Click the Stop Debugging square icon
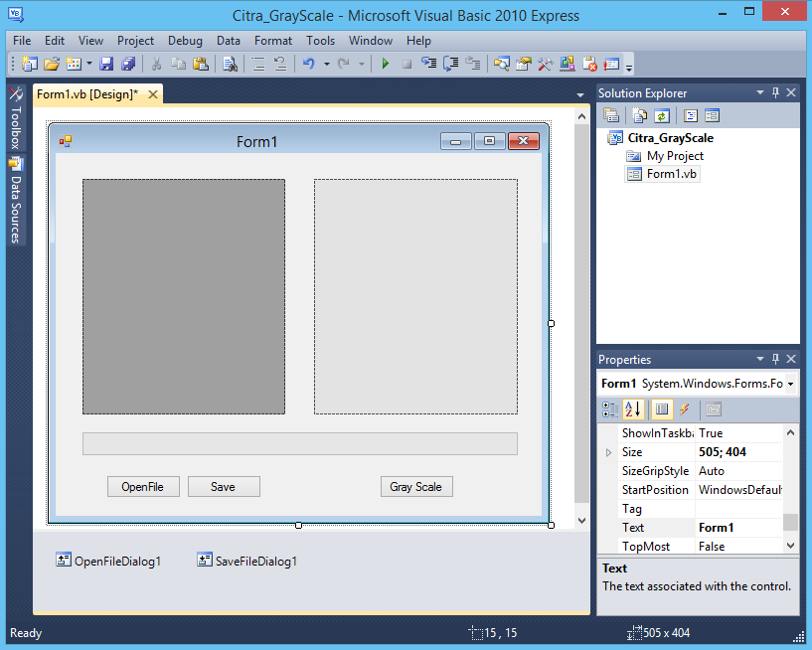 (407, 64)
